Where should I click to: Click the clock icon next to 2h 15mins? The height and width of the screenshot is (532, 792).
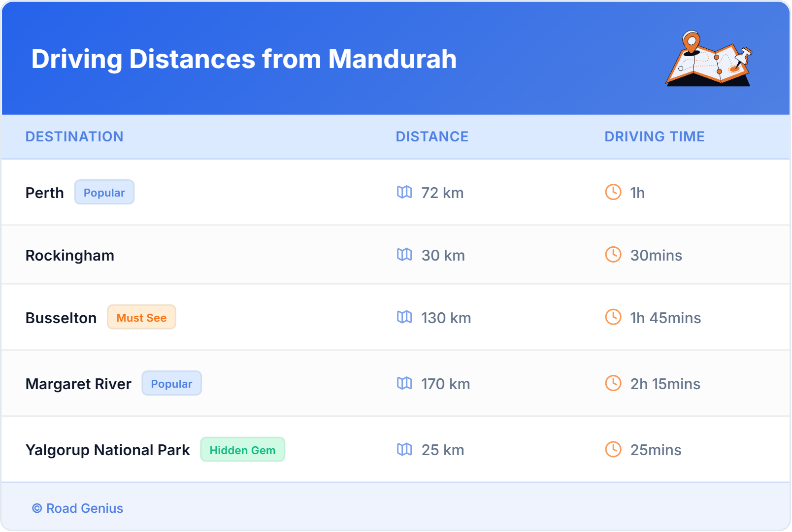click(x=613, y=384)
